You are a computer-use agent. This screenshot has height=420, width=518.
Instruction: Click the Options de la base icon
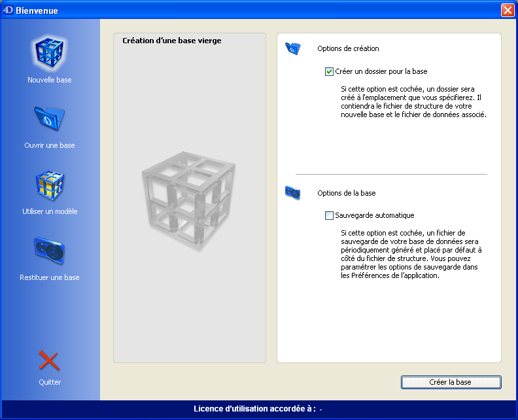click(x=292, y=193)
